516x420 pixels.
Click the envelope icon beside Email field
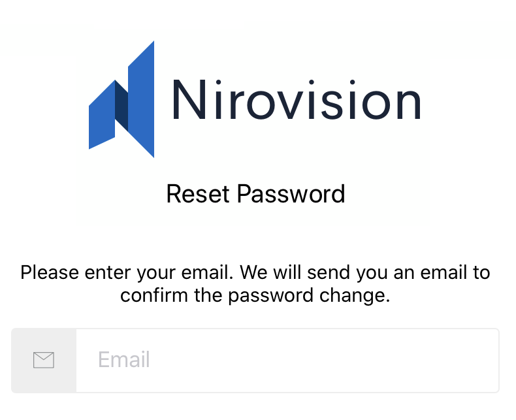(43, 360)
